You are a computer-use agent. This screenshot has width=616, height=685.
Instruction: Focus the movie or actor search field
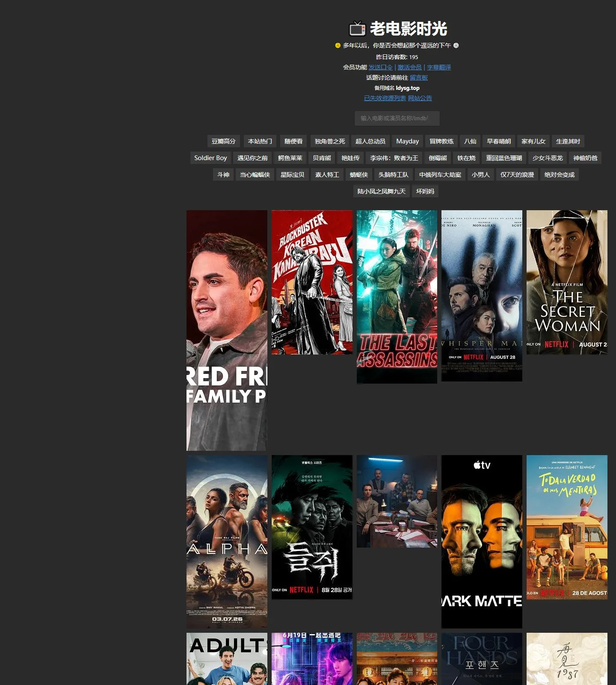[x=397, y=118]
